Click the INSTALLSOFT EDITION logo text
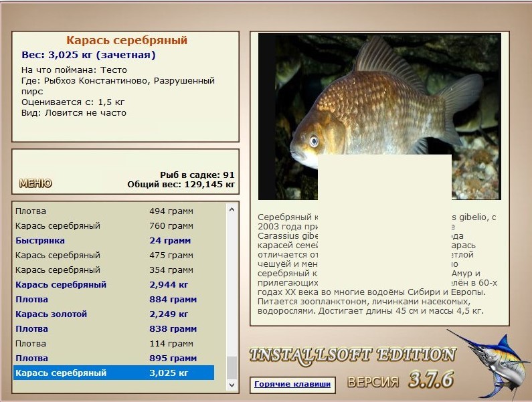 [353, 356]
